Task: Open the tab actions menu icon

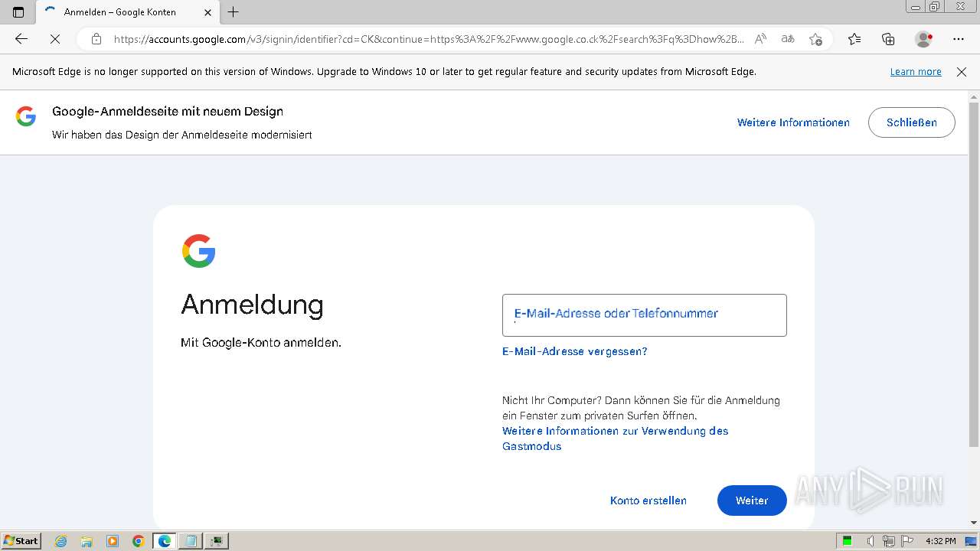Action: tap(18, 12)
